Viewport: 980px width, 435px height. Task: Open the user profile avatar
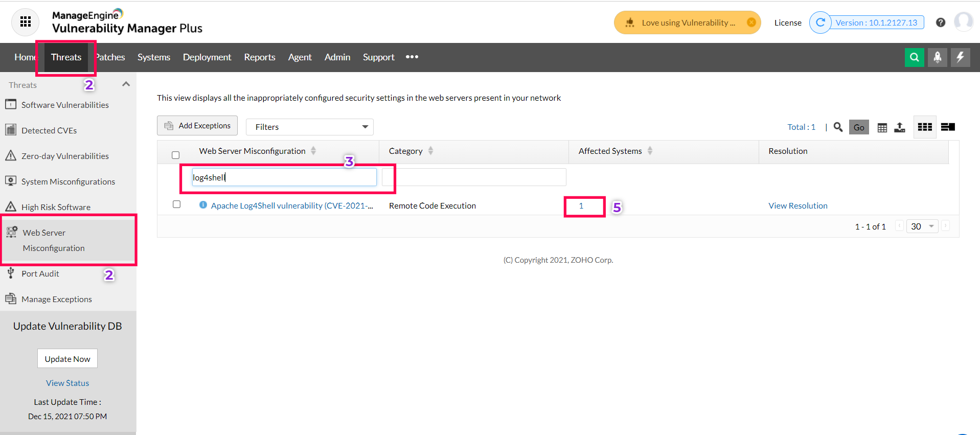pos(964,22)
